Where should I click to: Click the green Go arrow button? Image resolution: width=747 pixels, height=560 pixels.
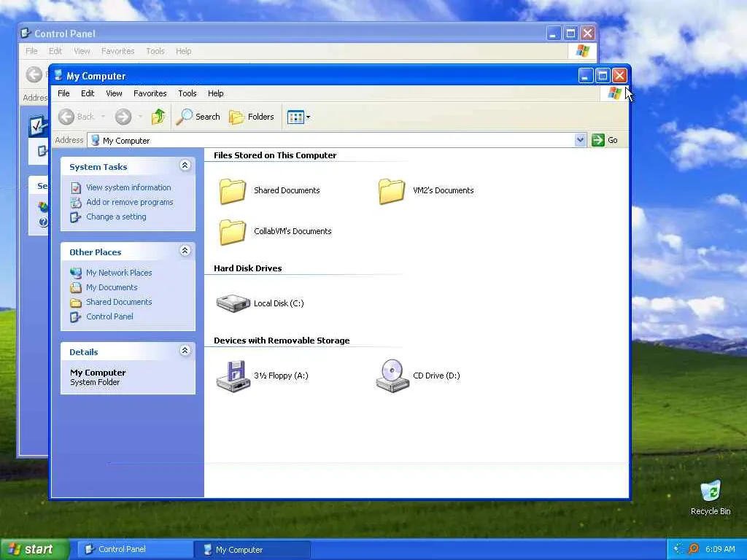point(598,140)
